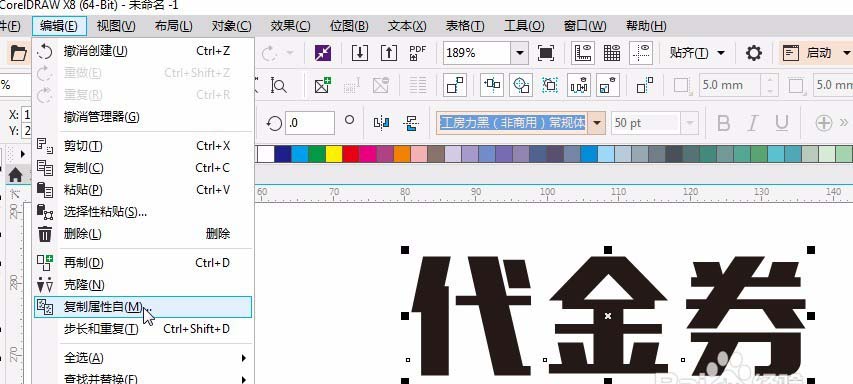The height and width of the screenshot is (384, 853).
Task: Open the 50 pt font size dropdown
Action: [x=690, y=123]
